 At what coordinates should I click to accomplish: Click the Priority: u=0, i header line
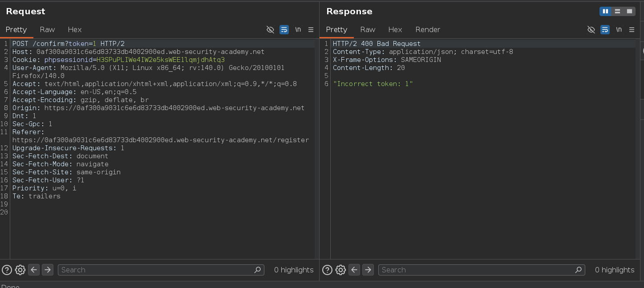point(45,188)
